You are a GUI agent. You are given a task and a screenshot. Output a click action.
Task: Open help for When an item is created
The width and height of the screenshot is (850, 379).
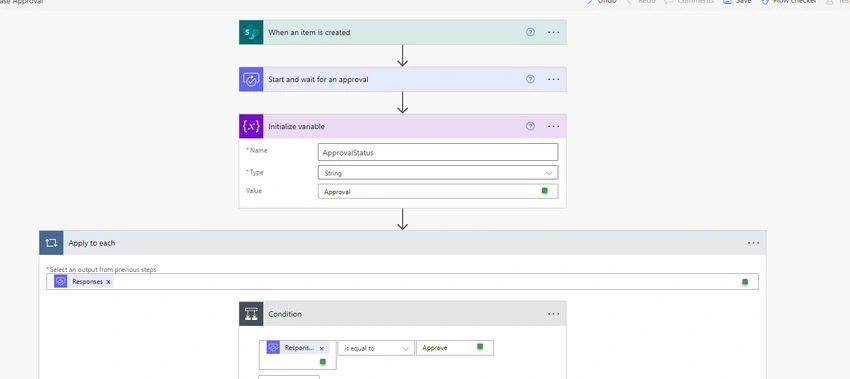pyautogui.click(x=530, y=33)
